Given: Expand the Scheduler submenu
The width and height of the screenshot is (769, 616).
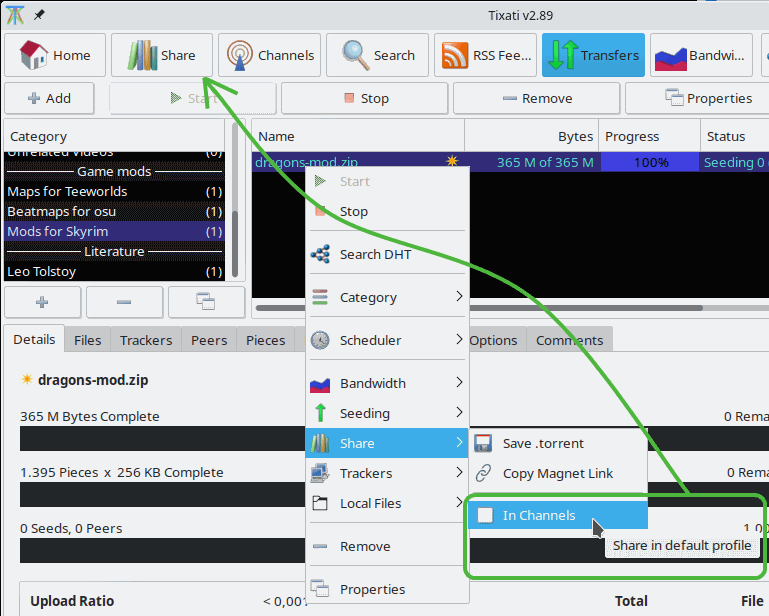Looking at the screenshot, I should [459, 339].
